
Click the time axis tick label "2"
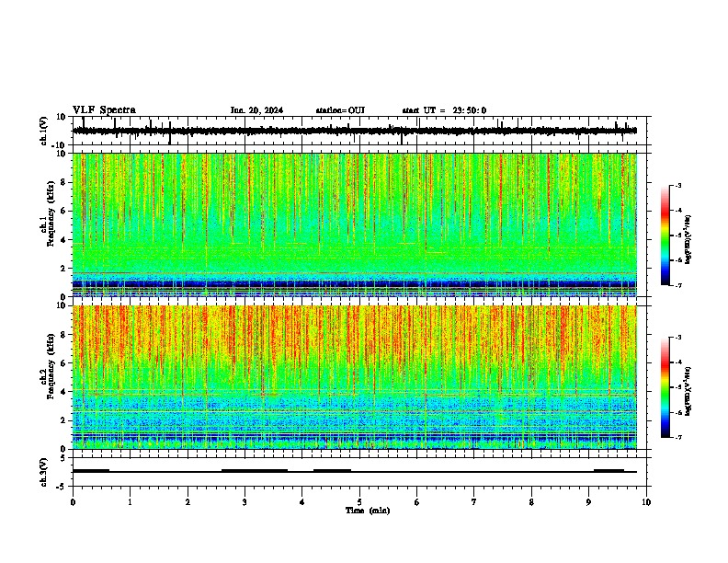tap(188, 502)
